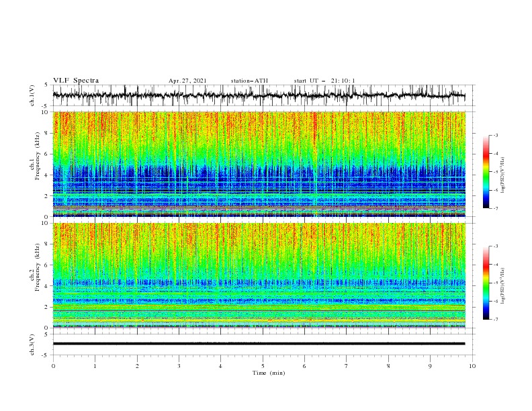Click the ch.3 flat black waveform trace

point(259,344)
